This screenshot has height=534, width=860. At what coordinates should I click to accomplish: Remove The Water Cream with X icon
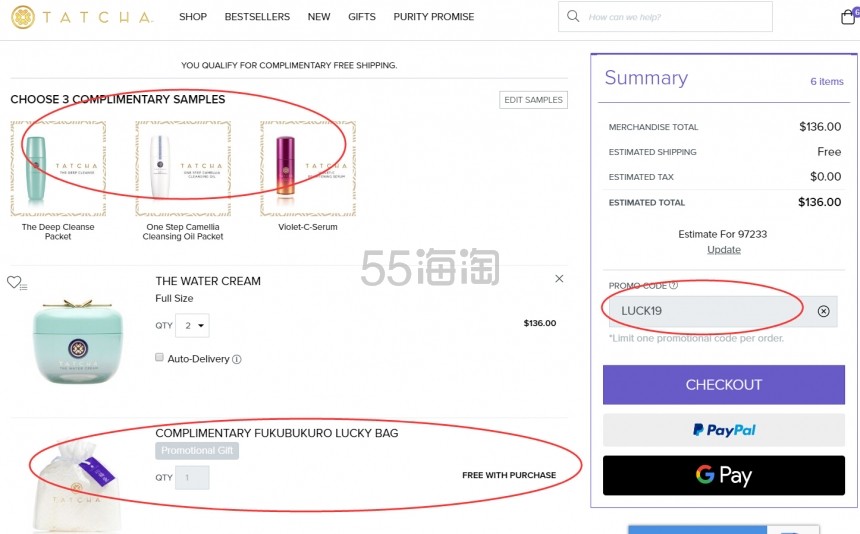click(559, 279)
